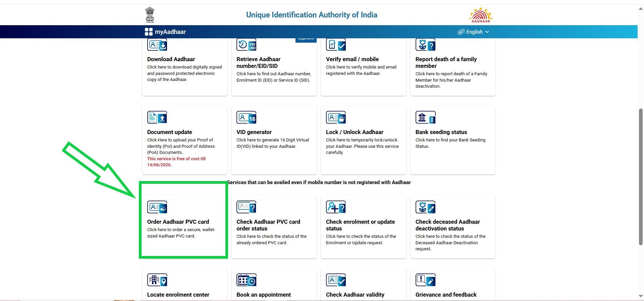
Task: Open Check enrolment or update status title
Action: pyautogui.click(x=361, y=225)
